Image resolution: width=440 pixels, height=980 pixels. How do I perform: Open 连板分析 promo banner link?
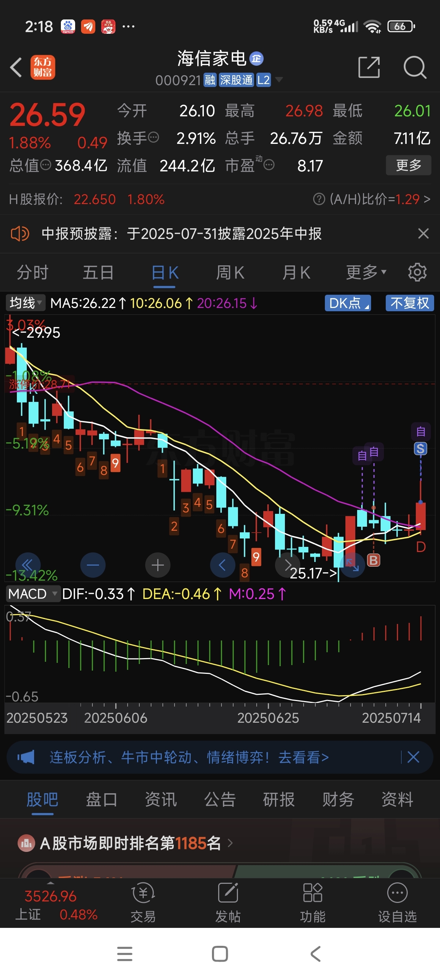tap(189, 757)
